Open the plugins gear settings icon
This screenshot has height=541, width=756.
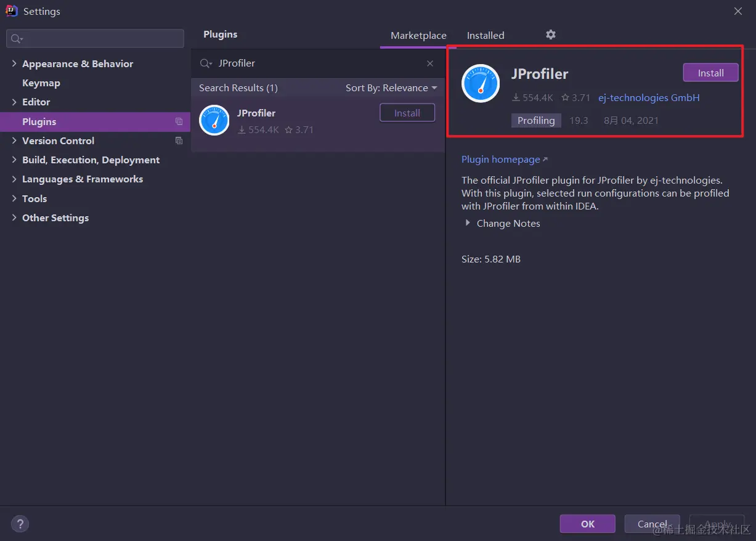[551, 35]
